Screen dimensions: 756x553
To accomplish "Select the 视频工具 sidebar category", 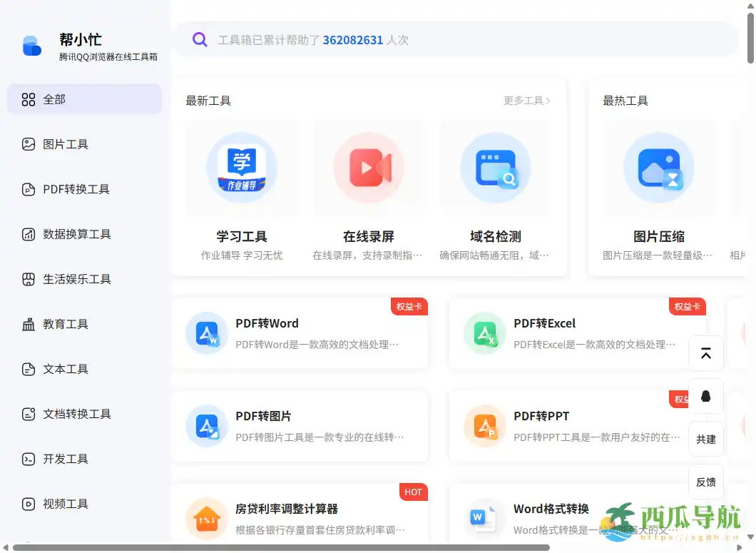I will (64, 504).
